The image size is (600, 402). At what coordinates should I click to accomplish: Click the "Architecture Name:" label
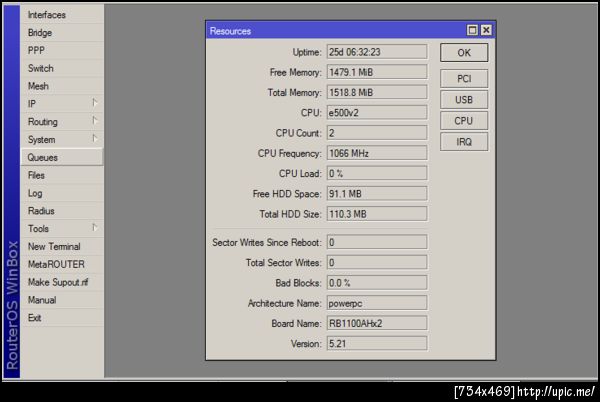pos(285,304)
